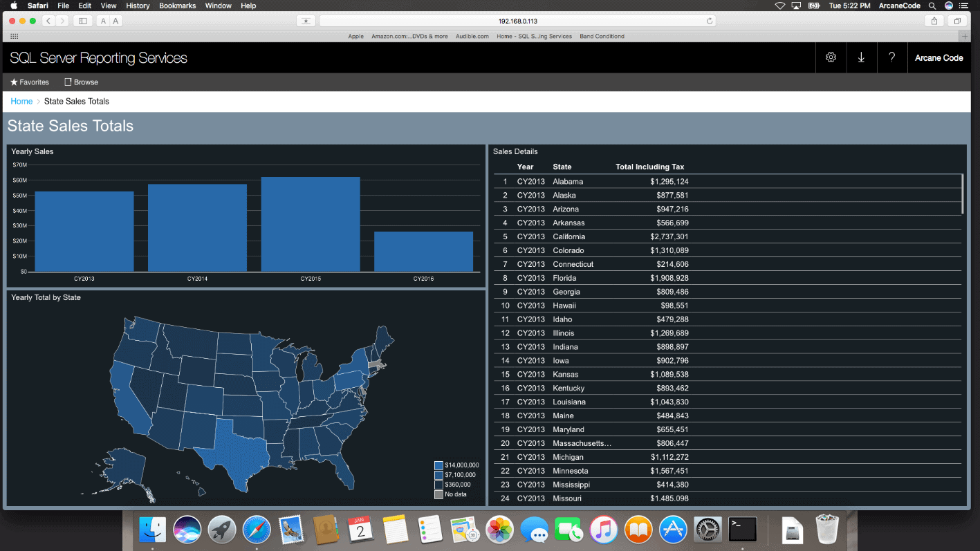Open the Safari share menu

(934, 21)
